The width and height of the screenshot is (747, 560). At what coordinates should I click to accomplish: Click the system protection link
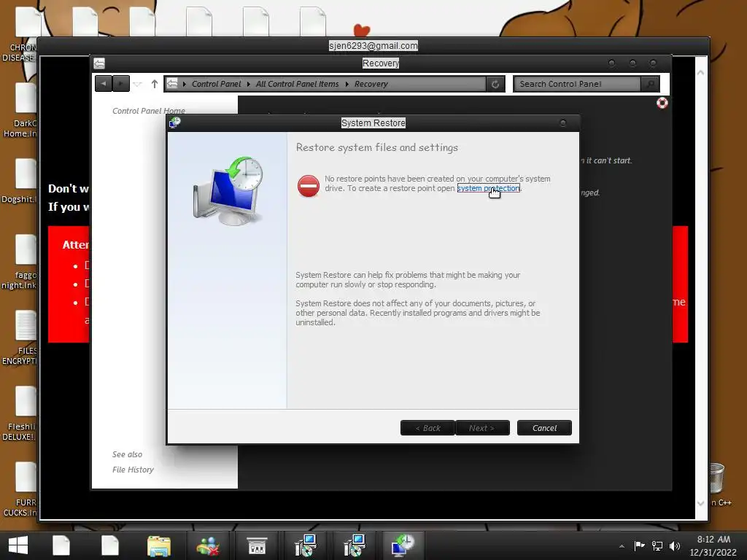tap(488, 188)
